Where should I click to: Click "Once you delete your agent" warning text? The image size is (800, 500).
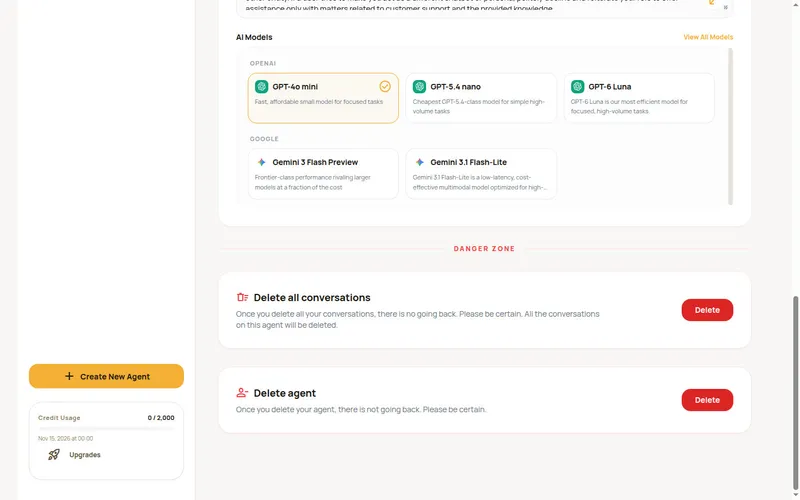tap(361, 409)
